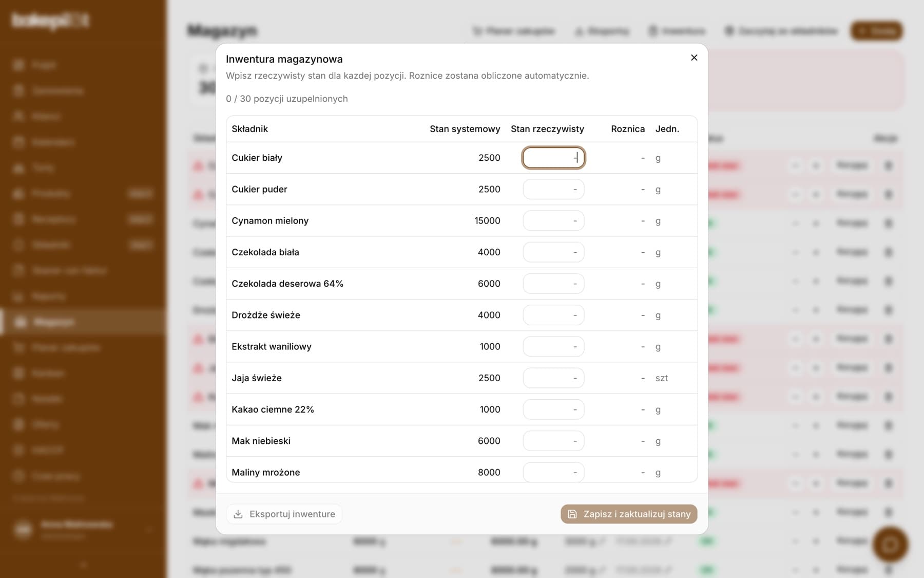Click actual stock field for Mak niebieski

[x=553, y=441]
